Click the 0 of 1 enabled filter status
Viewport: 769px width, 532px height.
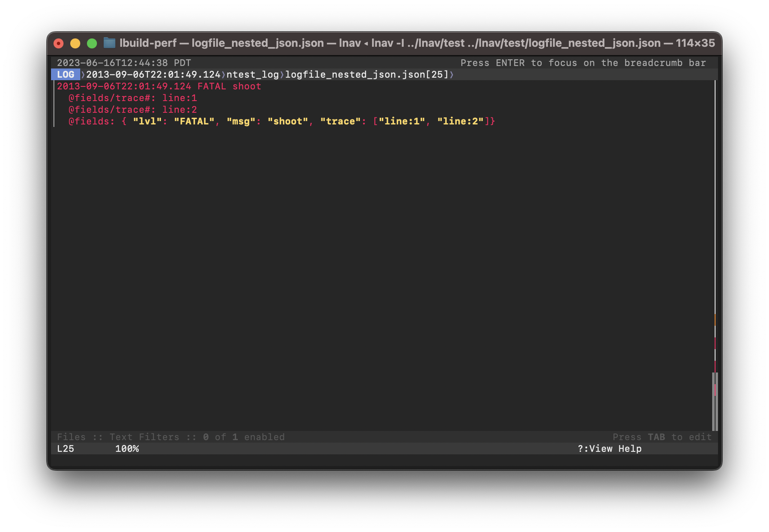coord(244,437)
